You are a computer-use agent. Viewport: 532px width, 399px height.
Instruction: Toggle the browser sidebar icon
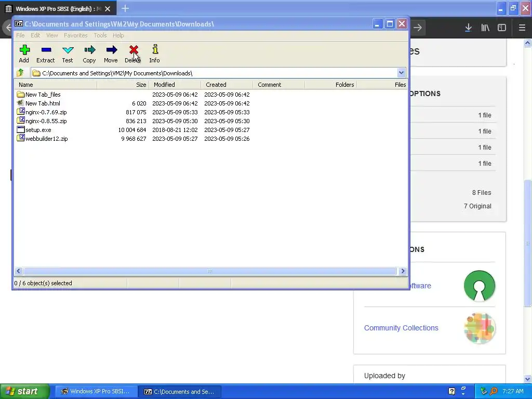[502, 28]
